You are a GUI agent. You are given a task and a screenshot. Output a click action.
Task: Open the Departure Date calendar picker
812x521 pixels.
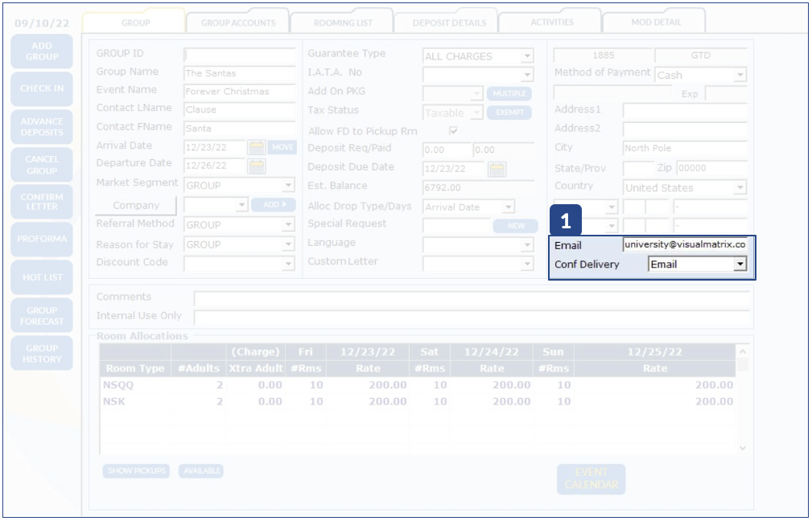click(x=256, y=166)
